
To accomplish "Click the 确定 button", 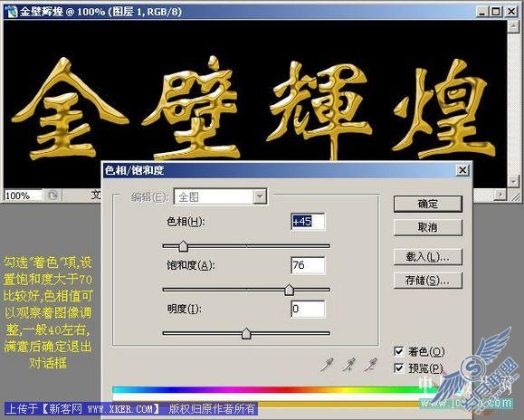I will [x=428, y=204].
